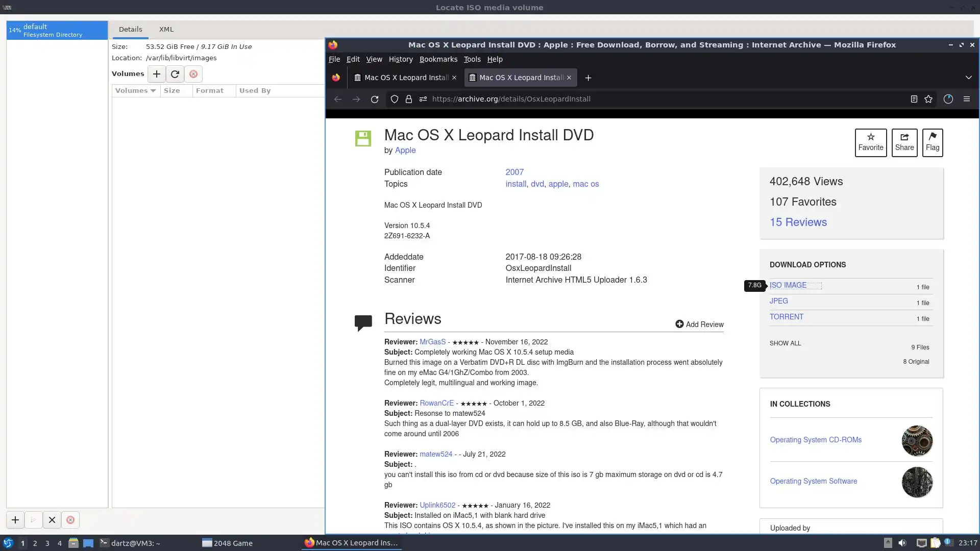This screenshot has width=980, height=551.
Task: Switch to the XML tab
Action: (166, 30)
